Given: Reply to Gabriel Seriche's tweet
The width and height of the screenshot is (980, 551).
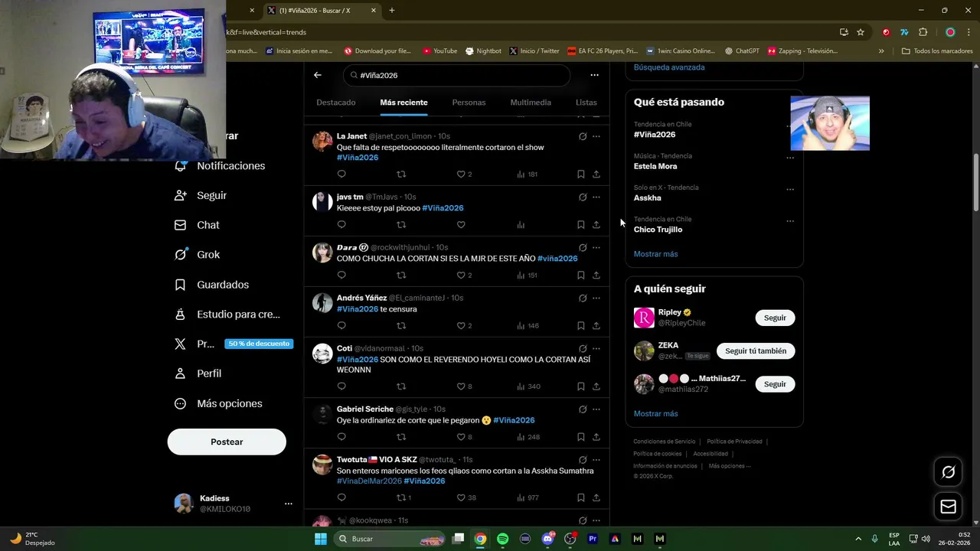Looking at the screenshot, I should click(341, 437).
